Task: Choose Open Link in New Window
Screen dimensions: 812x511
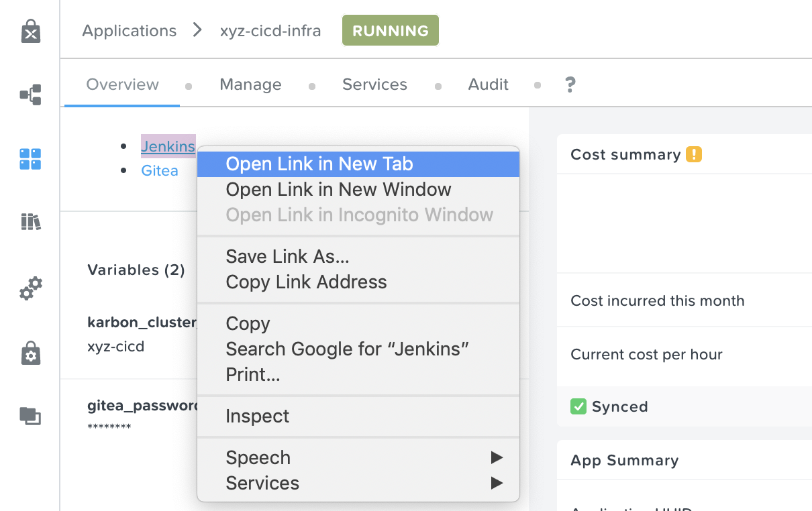Action: click(x=358, y=190)
